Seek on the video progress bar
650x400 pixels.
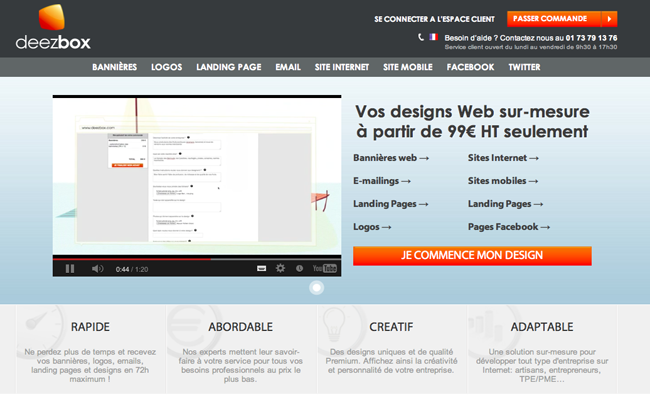(197, 259)
